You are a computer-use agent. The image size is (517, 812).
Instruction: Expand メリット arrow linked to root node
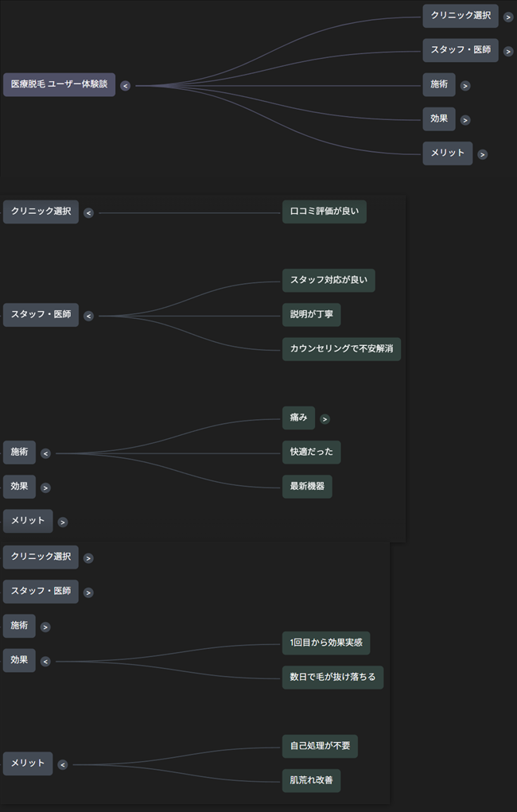[x=482, y=155]
